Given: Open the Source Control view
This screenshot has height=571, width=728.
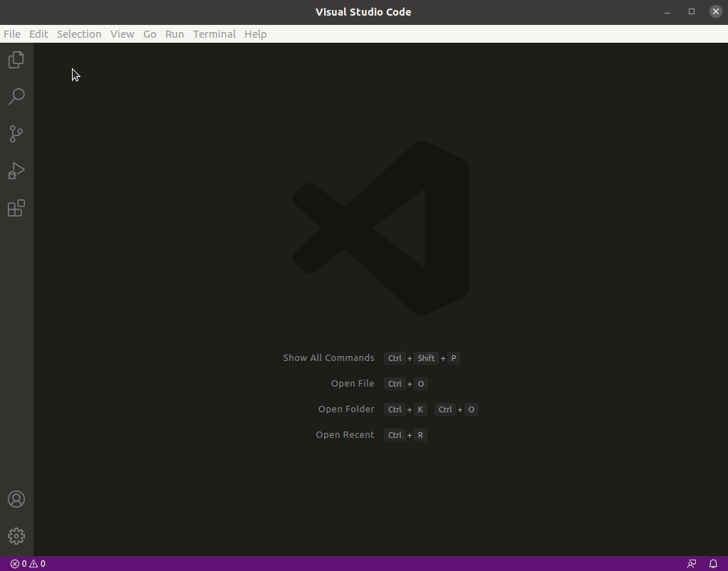Looking at the screenshot, I should (x=16, y=134).
